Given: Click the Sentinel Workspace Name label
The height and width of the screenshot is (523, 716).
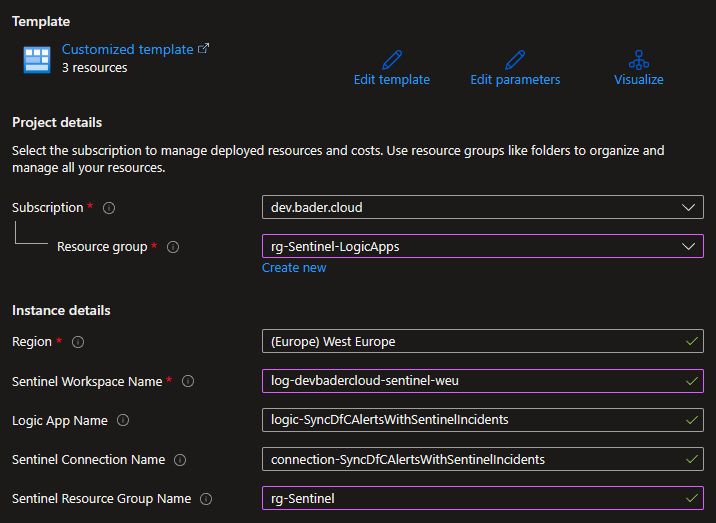Looking at the screenshot, I should coord(87,381).
